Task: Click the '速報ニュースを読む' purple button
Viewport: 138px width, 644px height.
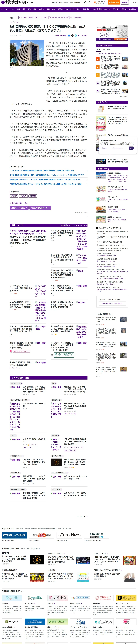Action: 19,208
